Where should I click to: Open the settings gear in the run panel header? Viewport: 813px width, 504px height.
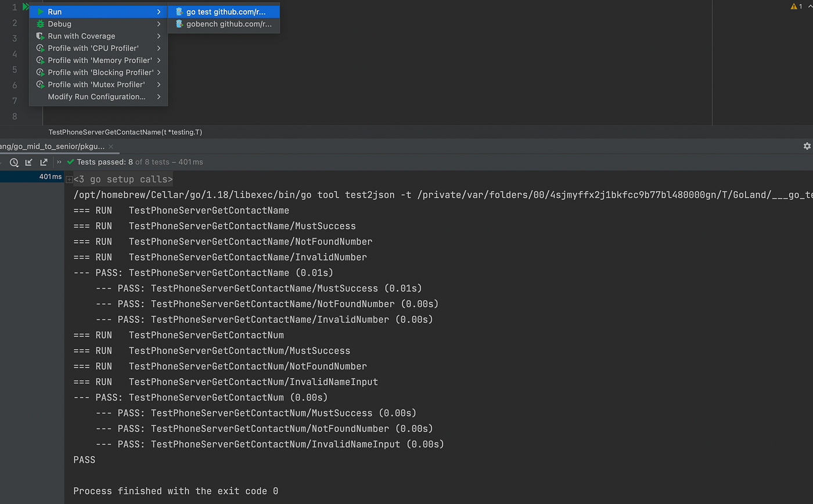[807, 146]
